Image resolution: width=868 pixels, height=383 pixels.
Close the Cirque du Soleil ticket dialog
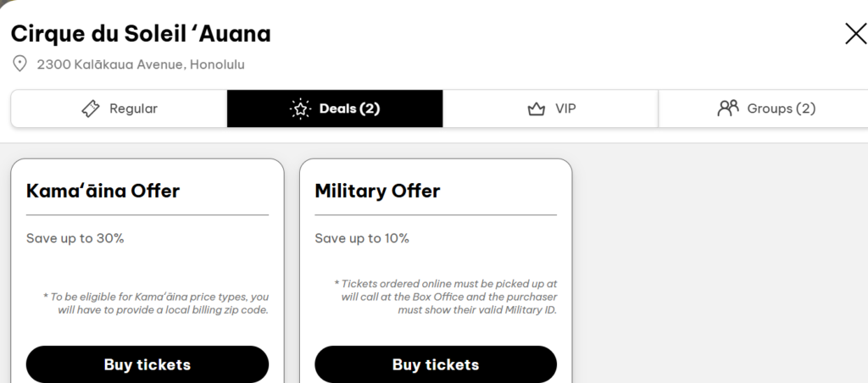[x=855, y=33]
